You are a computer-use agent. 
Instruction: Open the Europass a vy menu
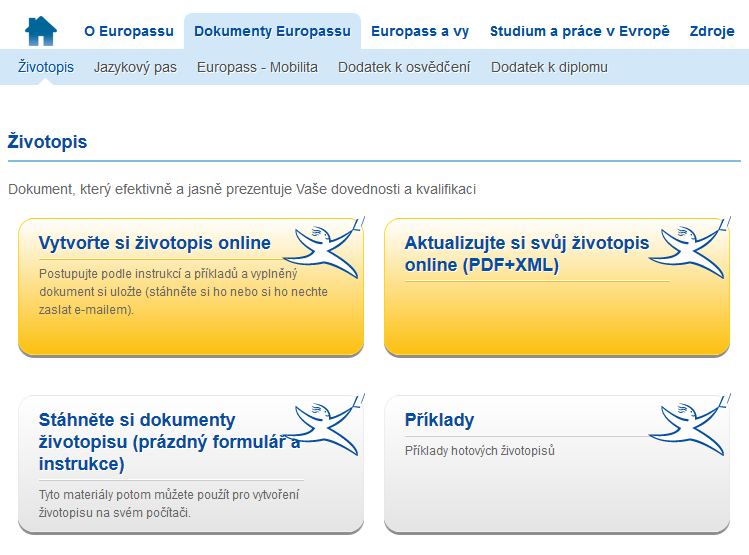point(420,32)
